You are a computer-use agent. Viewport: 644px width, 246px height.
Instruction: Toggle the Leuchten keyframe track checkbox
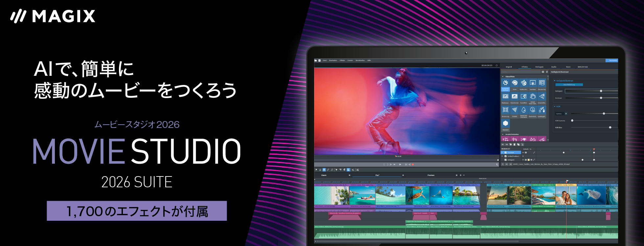pos(506,153)
